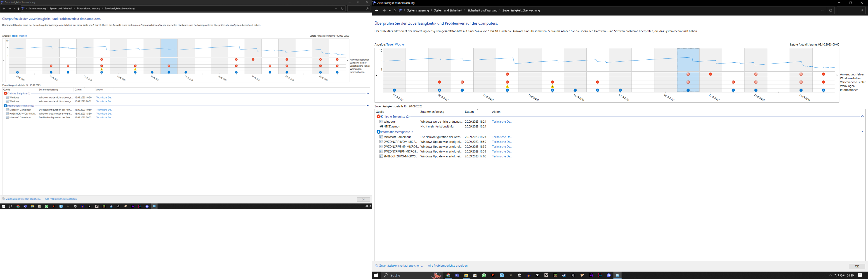Open Alle Problemberichte anzeigen in right window
Image resolution: width=868 pixels, height=279 pixels.
click(x=448, y=265)
